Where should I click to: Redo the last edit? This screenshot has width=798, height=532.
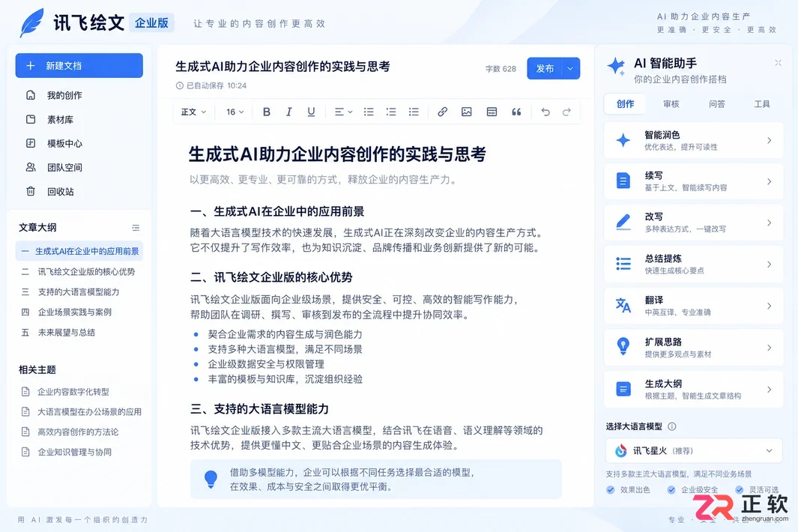tap(566, 112)
